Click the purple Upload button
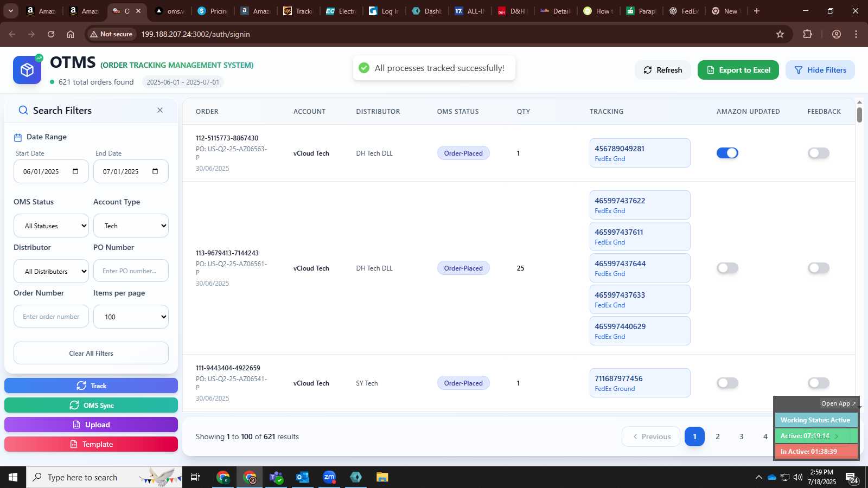868x488 pixels. pyautogui.click(x=91, y=425)
